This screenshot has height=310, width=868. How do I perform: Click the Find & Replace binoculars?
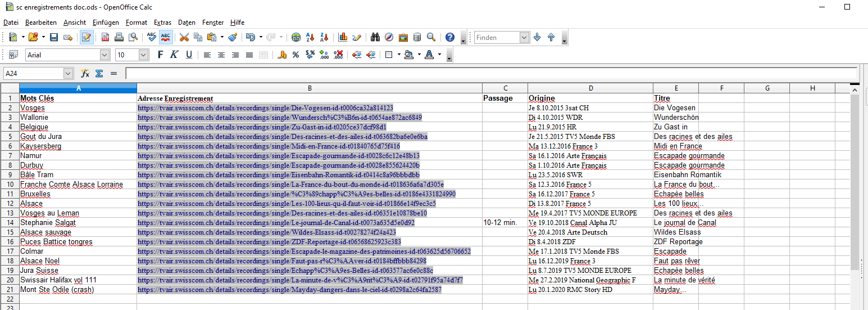[x=375, y=38]
